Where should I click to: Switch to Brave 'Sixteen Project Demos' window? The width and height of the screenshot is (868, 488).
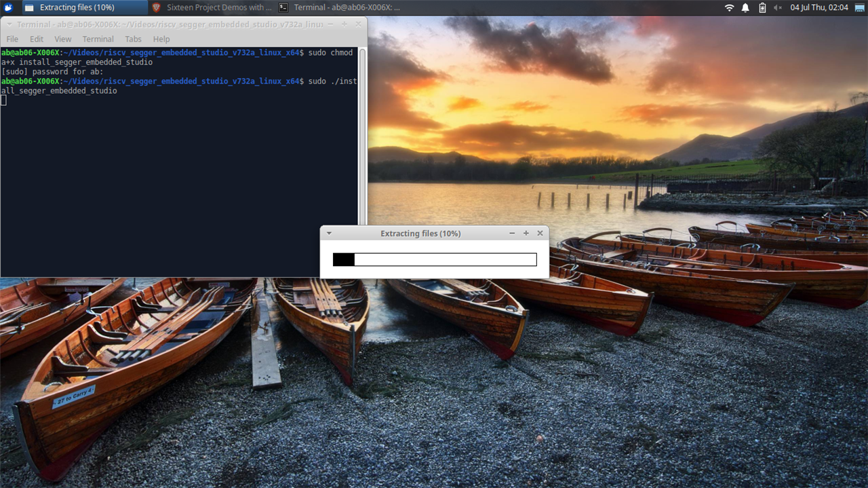coord(212,7)
